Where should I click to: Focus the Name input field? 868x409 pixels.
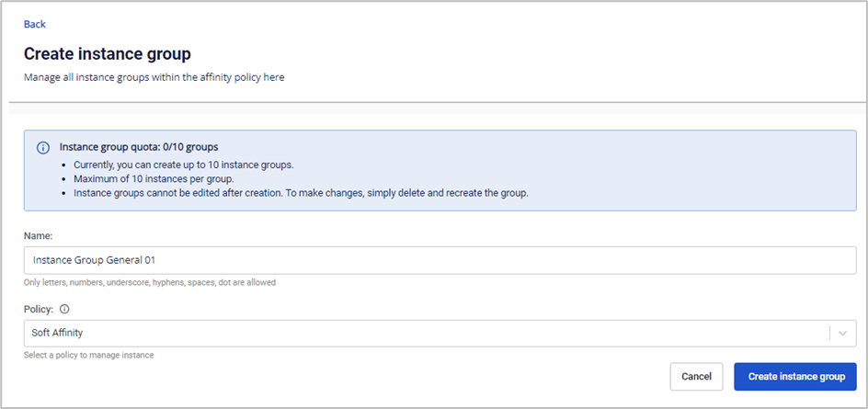click(440, 260)
